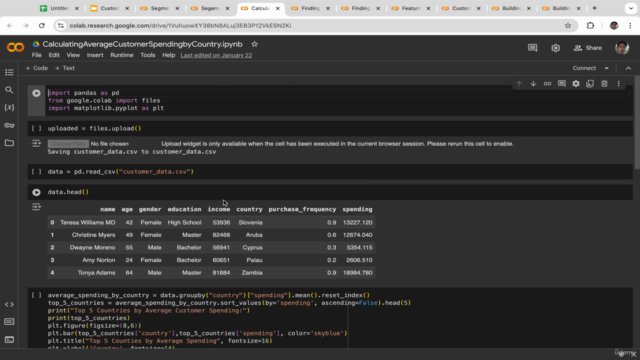Move cell down arrow in cell toolbar
640x360 pixels.
pyautogui.click(x=533, y=84)
